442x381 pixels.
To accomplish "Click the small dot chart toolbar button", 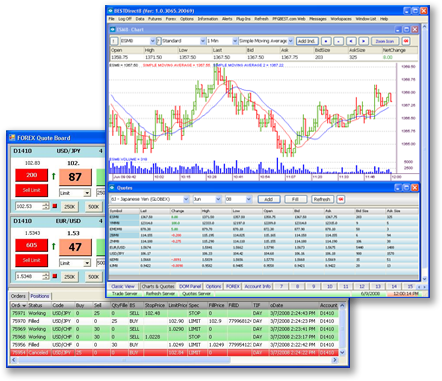I will coord(338,41).
